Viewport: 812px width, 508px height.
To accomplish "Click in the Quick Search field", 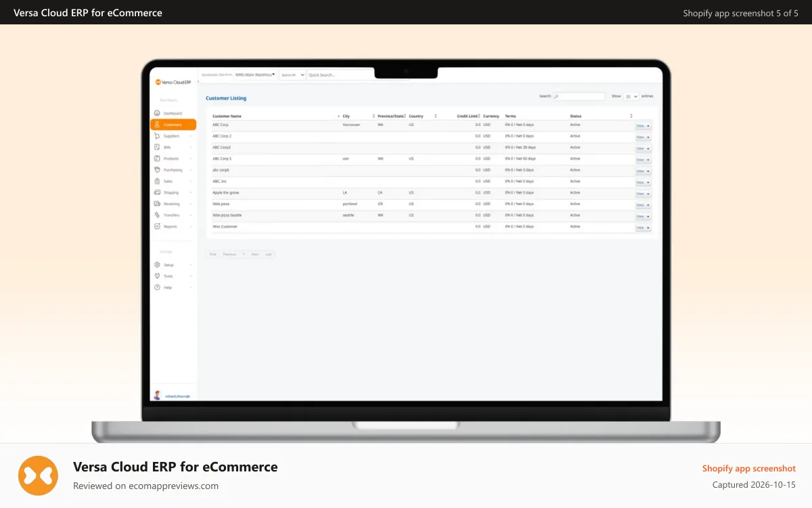I will coord(340,75).
